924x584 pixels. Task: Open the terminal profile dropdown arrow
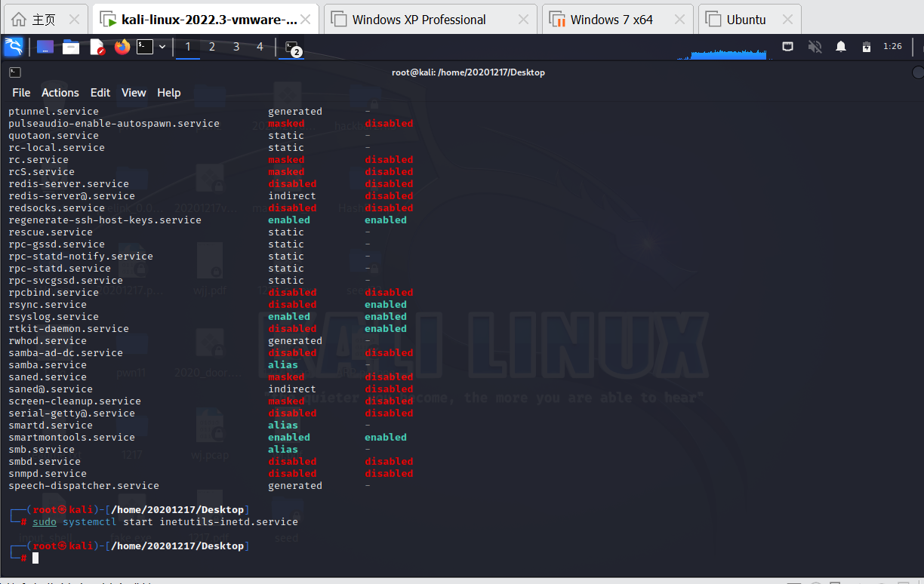point(161,46)
